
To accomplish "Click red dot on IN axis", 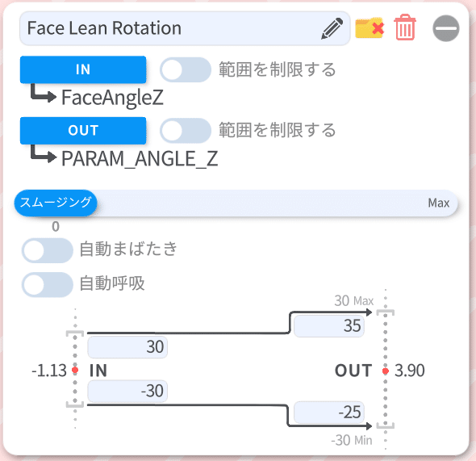I will [75, 370].
